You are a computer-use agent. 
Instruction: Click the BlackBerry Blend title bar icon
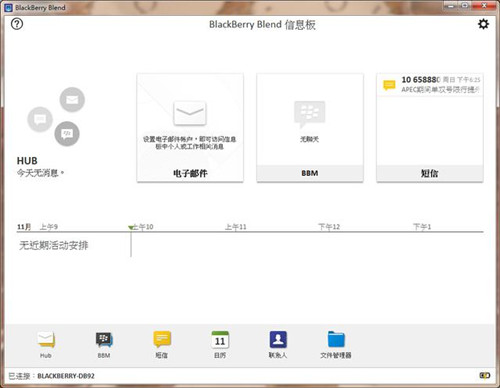point(8,7)
